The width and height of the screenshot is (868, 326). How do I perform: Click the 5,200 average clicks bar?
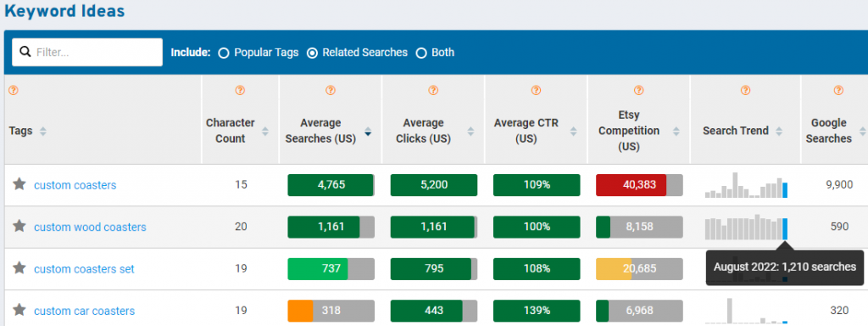[434, 185]
